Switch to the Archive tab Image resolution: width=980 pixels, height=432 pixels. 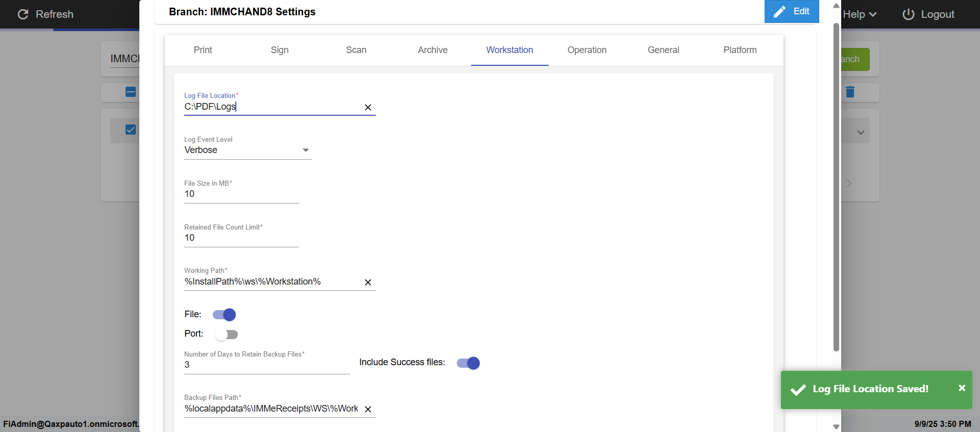[432, 50]
